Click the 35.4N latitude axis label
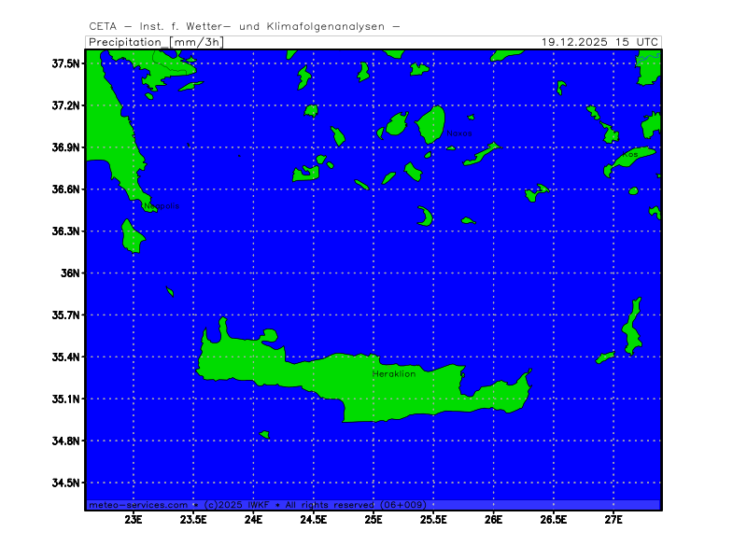The image size is (747, 560). (66, 357)
